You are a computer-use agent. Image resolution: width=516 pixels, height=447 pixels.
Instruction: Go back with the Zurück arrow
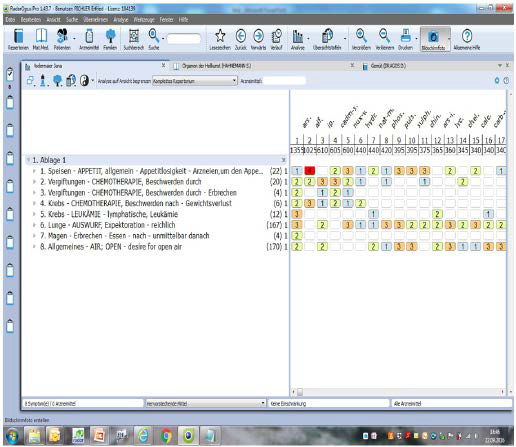coord(241,36)
